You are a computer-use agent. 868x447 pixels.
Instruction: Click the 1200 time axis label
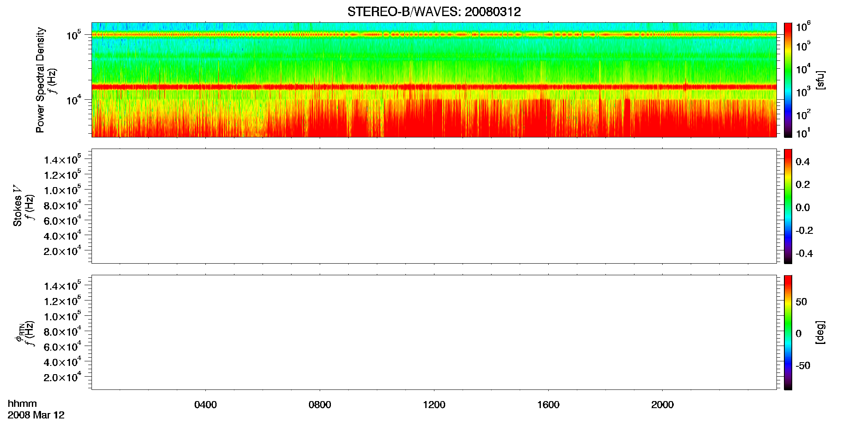pyautogui.click(x=434, y=405)
